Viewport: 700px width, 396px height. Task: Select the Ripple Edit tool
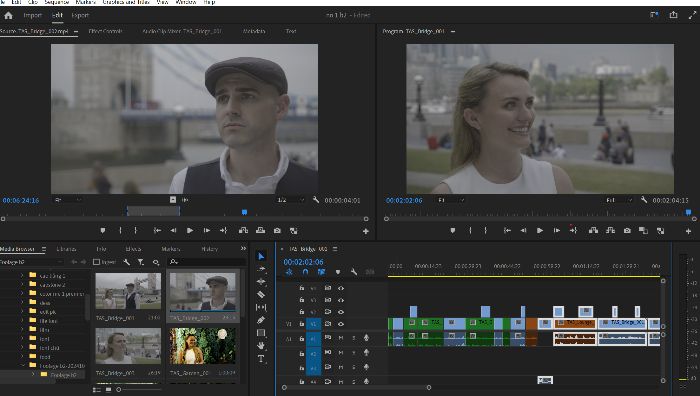coord(262,282)
